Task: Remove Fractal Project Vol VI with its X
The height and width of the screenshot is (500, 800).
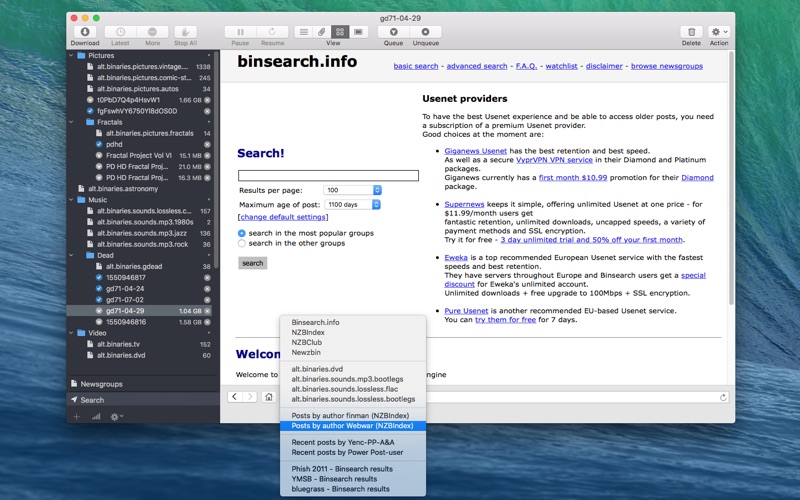Action: (207, 156)
